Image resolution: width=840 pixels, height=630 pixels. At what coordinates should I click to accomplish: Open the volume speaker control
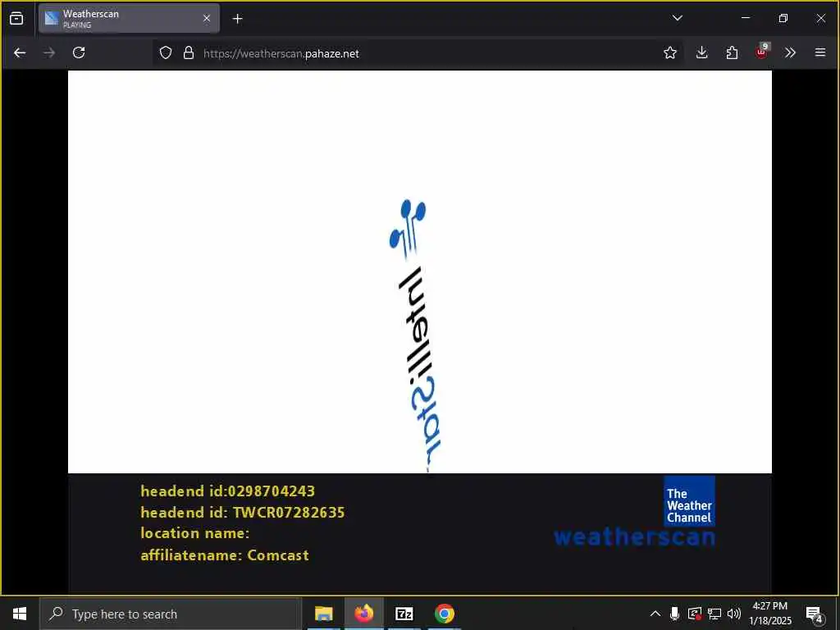point(734,614)
